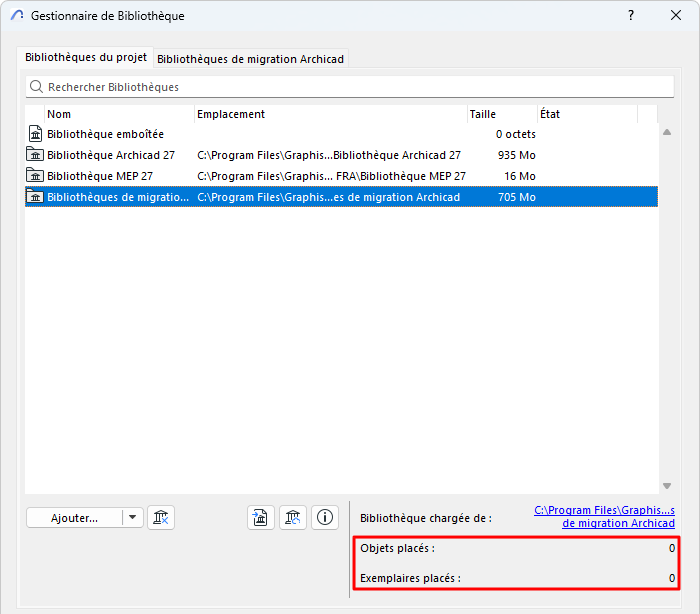Screen dimensions: 700x614
Task: Switch to Bibliothèques du projet tab
Action: click(x=85, y=57)
